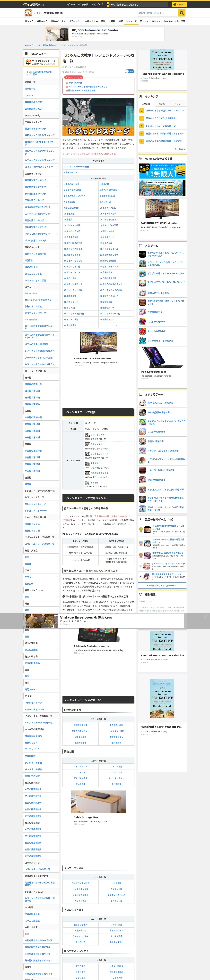Screen dimensions: 210x980
Task: Open 2.攻略ポイント table of contents link
Action: [x=70, y=173]
